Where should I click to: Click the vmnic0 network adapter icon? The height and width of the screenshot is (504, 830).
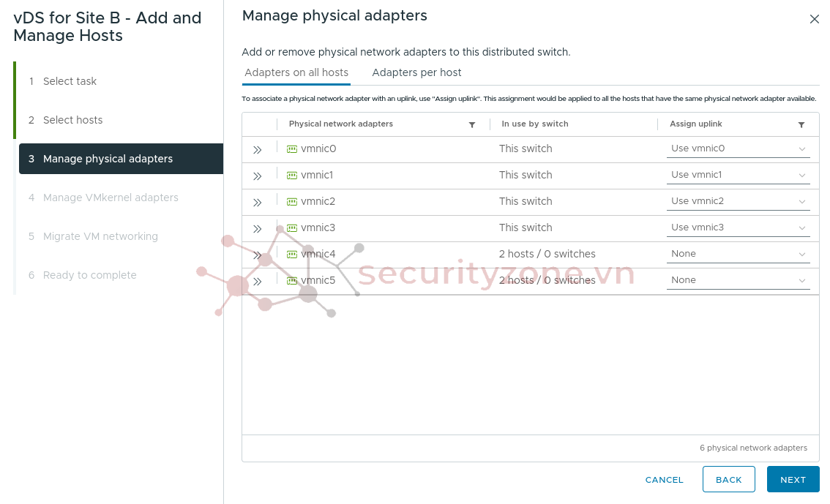(292, 149)
